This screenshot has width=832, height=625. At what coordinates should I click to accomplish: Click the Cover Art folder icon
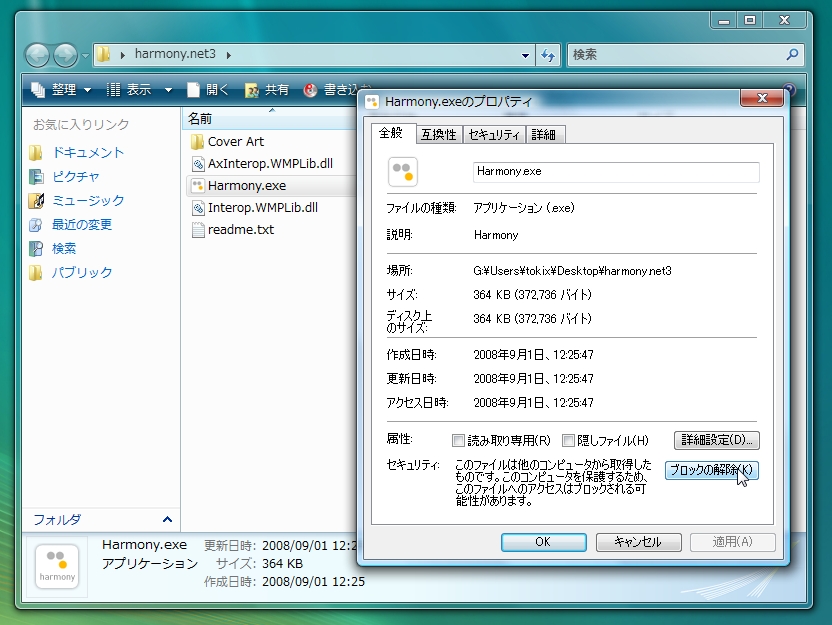(197, 142)
